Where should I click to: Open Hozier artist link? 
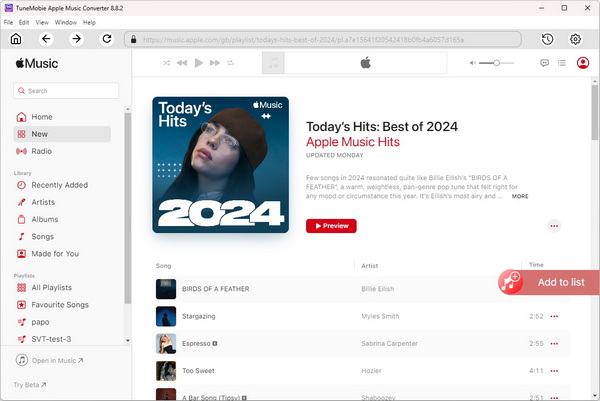pyautogui.click(x=371, y=370)
